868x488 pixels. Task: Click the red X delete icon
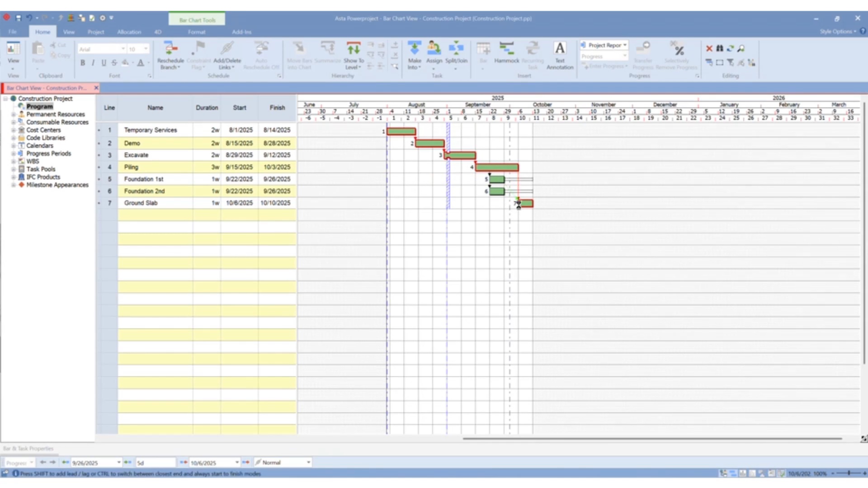pos(709,48)
